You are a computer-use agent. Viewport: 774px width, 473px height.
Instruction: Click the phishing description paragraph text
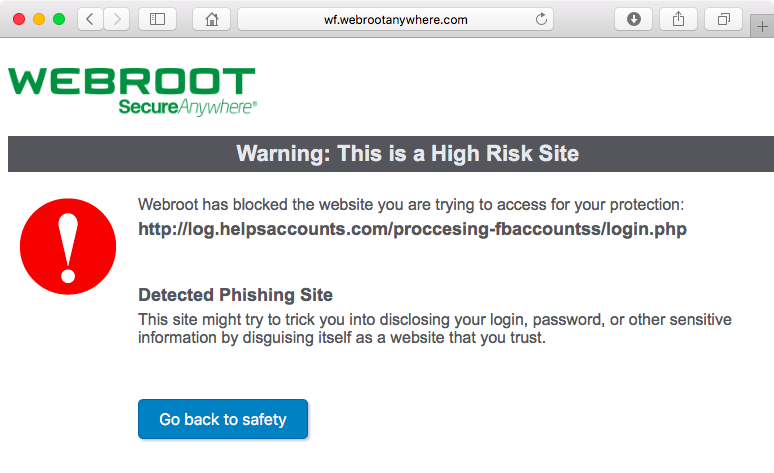[x=434, y=328]
